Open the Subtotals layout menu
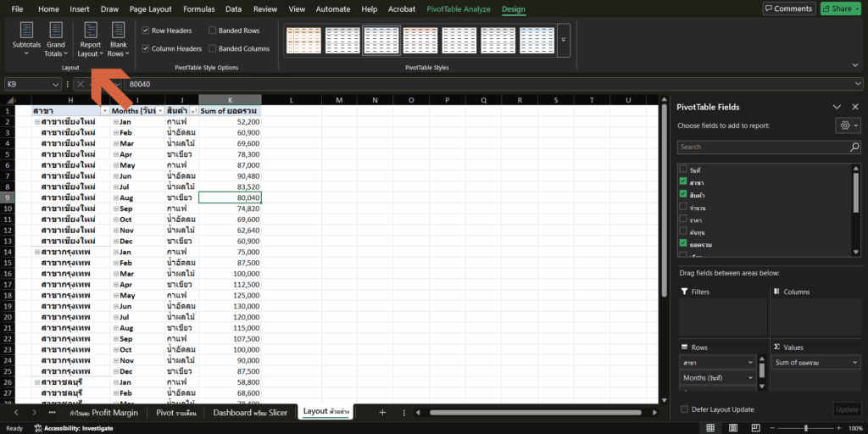The image size is (868, 434). click(x=26, y=39)
